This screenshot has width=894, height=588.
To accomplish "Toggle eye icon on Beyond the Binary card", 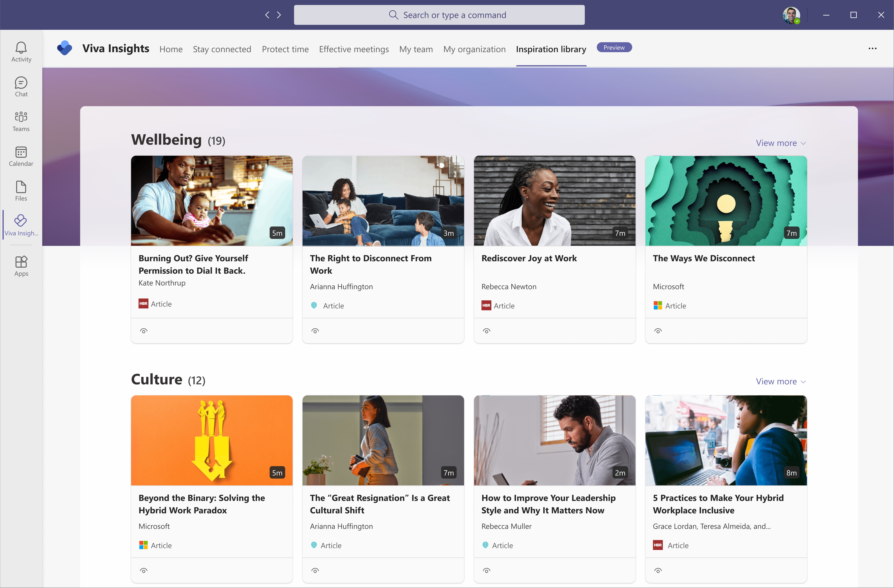I will coord(144,570).
